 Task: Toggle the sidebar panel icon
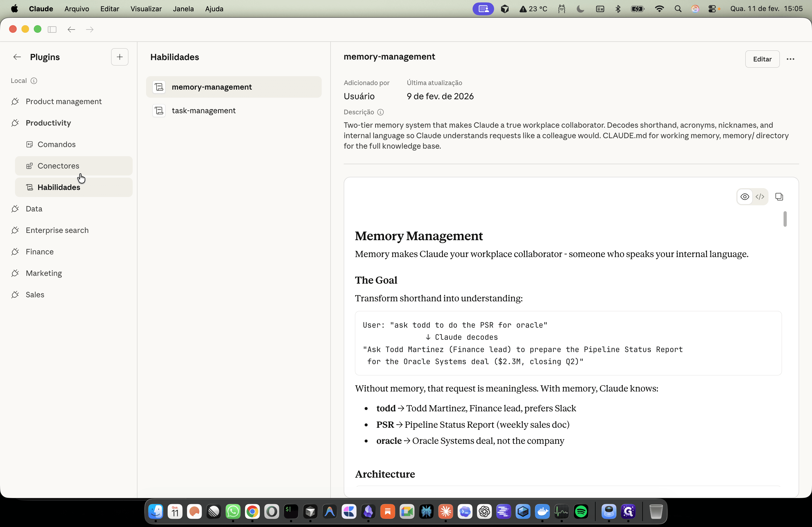coord(52,29)
